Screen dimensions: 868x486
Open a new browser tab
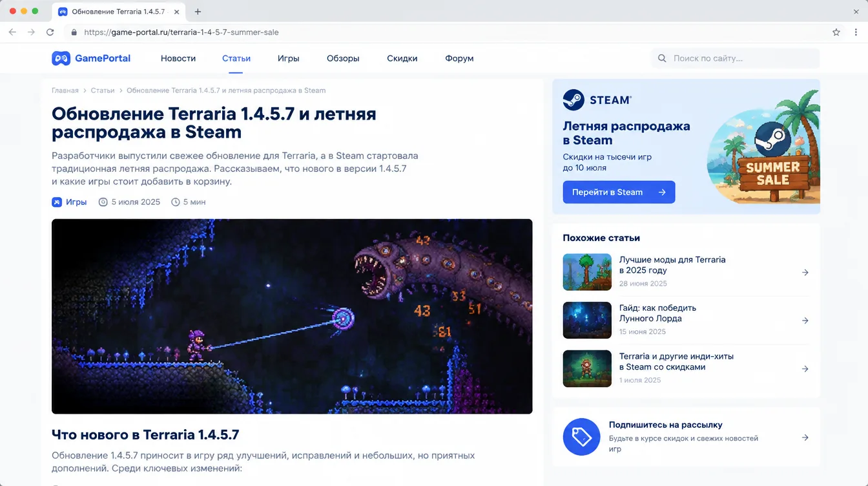198,12
